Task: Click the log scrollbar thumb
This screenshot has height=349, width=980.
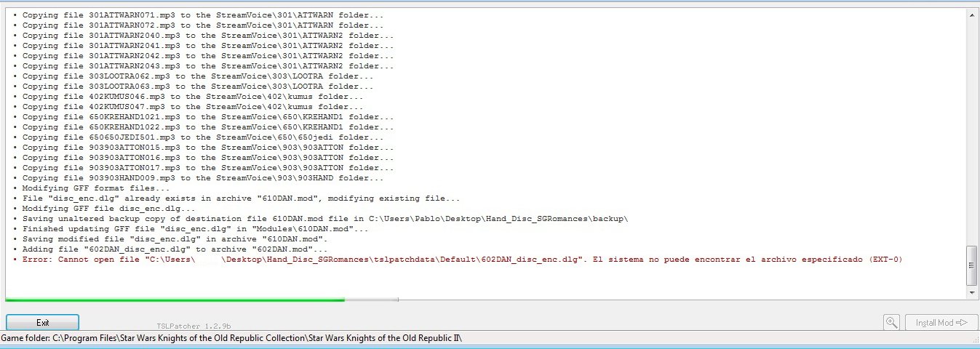Action: (x=971, y=265)
